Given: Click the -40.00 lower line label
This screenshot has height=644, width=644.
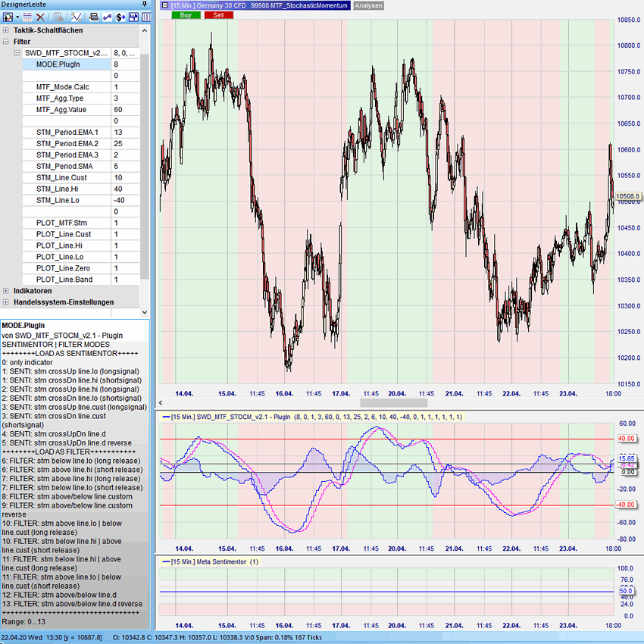Looking at the screenshot, I should pyautogui.click(x=626, y=505).
